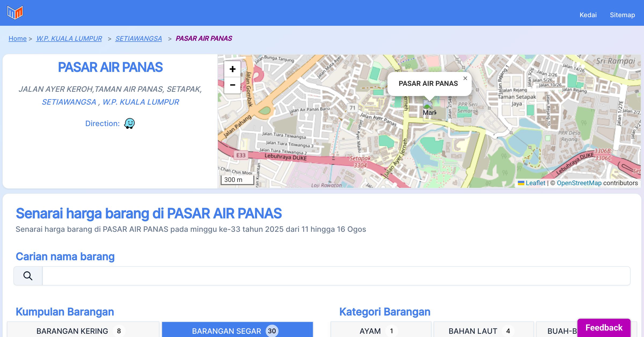Click the item name search field
Image resolution: width=644 pixels, height=337 pixels.
point(336,276)
